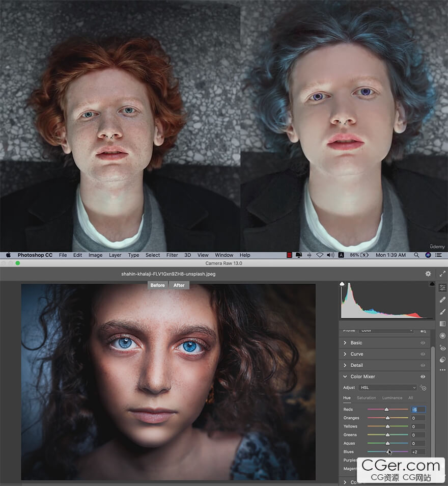Toggle full screen mode arrows icon
This screenshot has height=486, width=448.
coord(442,274)
